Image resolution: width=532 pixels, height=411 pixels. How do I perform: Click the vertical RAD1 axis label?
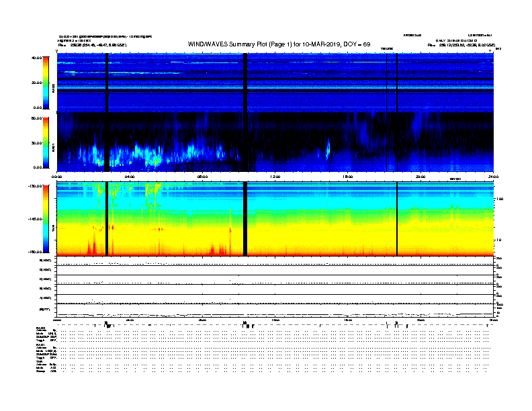click(53, 148)
